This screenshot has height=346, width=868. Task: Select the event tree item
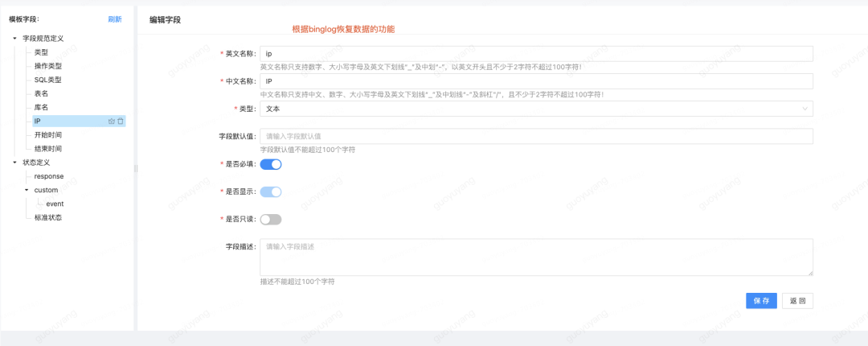pos(55,204)
